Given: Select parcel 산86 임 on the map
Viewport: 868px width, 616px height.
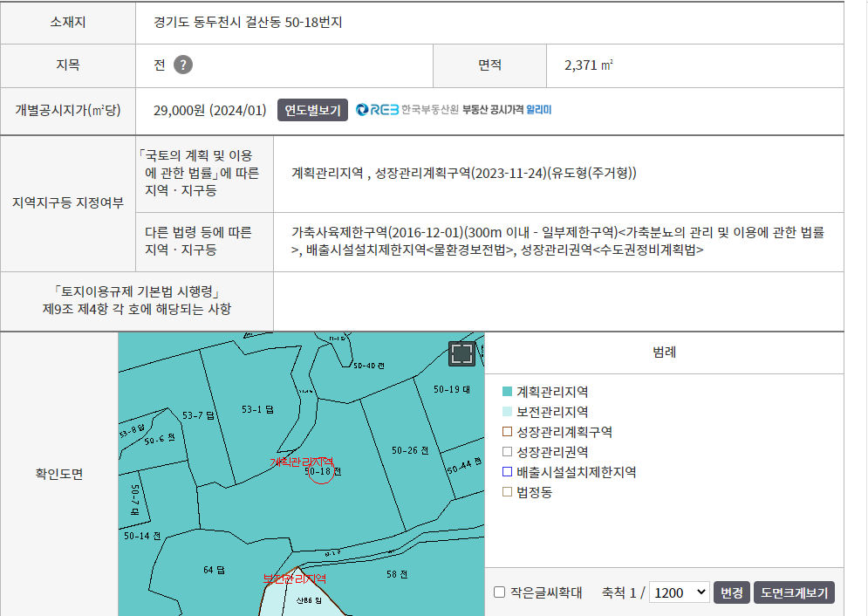Looking at the screenshot, I should pyautogui.click(x=308, y=600).
